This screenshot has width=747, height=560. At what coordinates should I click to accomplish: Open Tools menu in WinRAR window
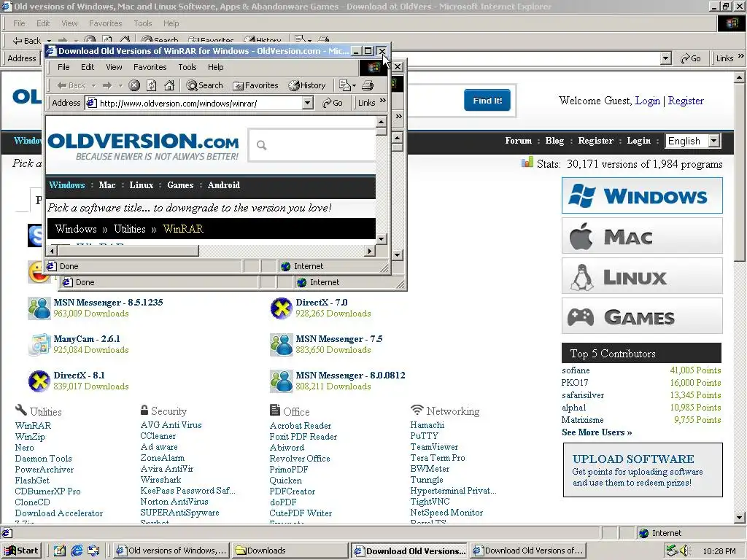[187, 67]
